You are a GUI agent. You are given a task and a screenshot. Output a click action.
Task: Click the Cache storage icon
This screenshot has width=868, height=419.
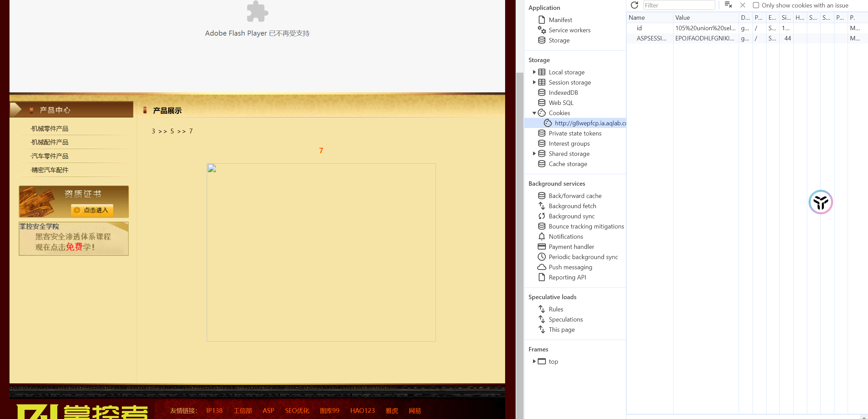(541, 164)
